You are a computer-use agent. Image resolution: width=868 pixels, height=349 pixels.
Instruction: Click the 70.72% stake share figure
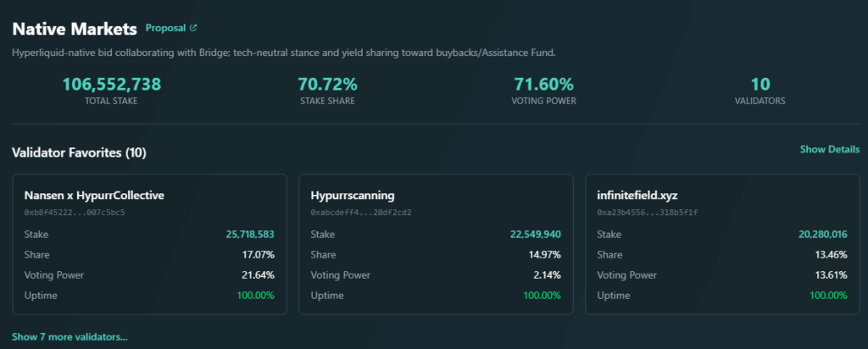pyautogui.click(x=327, y=84)
